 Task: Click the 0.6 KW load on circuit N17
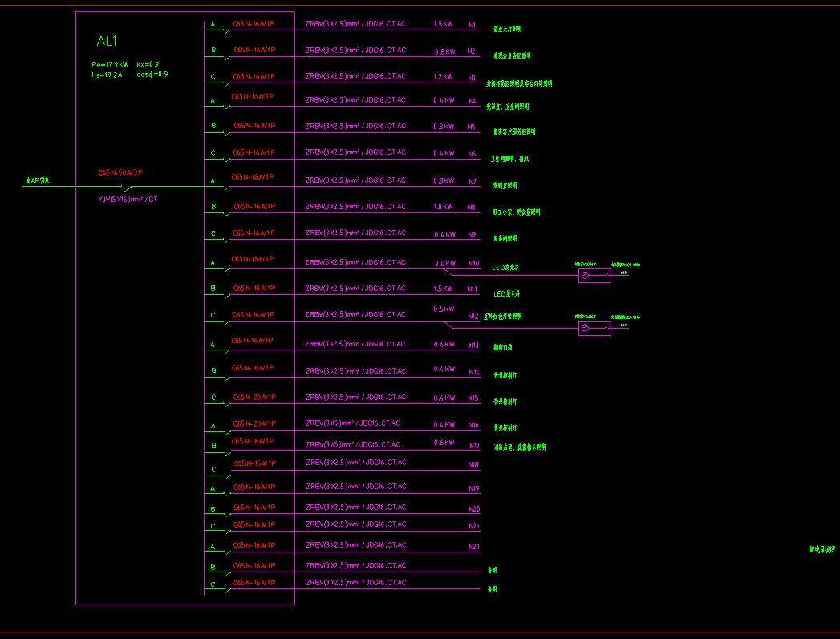(x=444, y=443)
